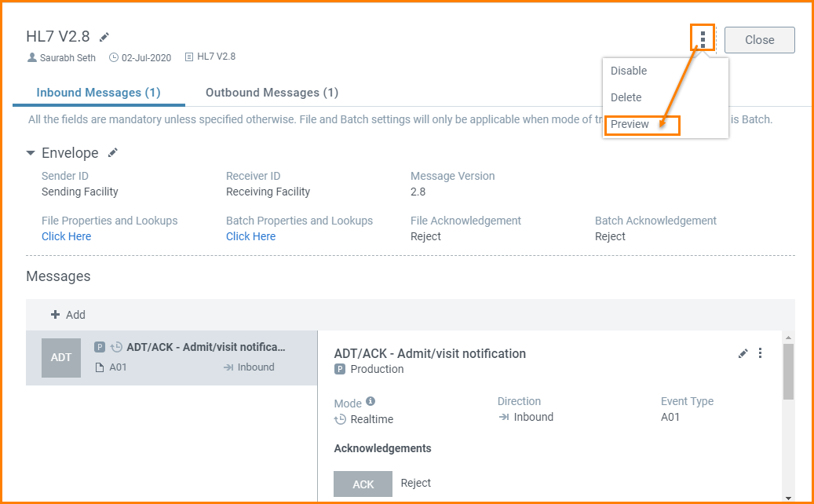Click the info icon next to Mode
Image resolution: width=814 pixels, height=504 pixels.
(370, 402)
